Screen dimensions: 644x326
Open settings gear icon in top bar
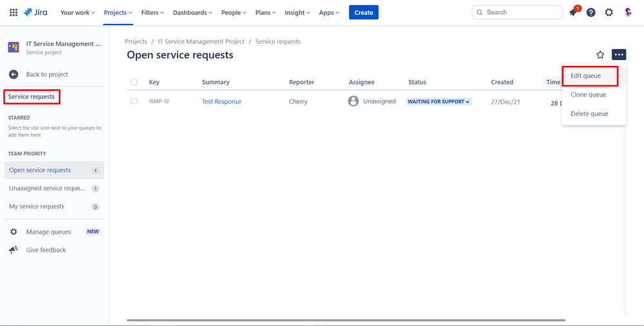tap(609, 12)
